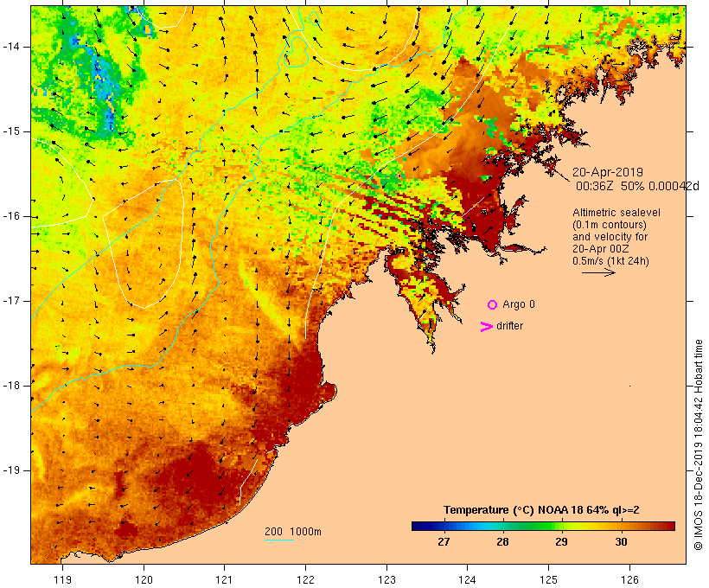Image resolution: width=709 pixels, height=588 pixels.
Task: Click the 'drifter' legend label
Action: click(x=509, y=326)
